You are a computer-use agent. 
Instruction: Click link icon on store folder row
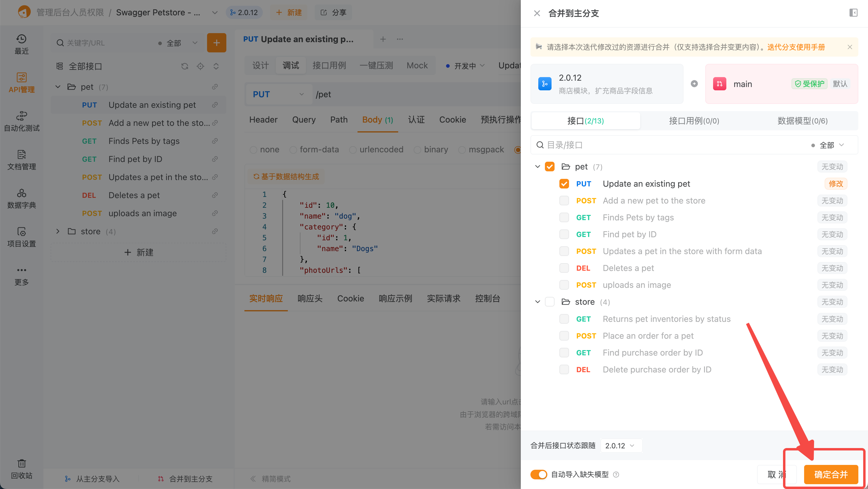(215, 231)
